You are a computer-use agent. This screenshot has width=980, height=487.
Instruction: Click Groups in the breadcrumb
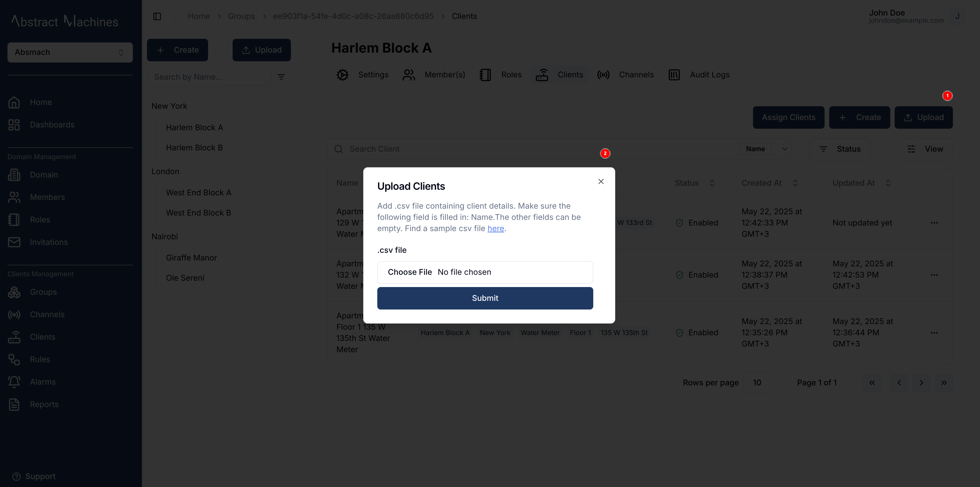pyautogui.click(x=242, y=16)
